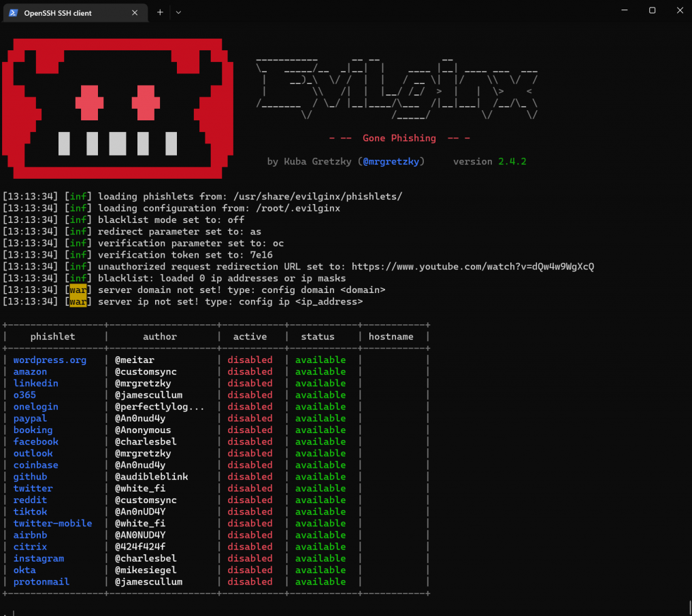The height and width of the screenshot is (616, 692).
Task: Click the github phishlet name
Action: coord(30,477)
